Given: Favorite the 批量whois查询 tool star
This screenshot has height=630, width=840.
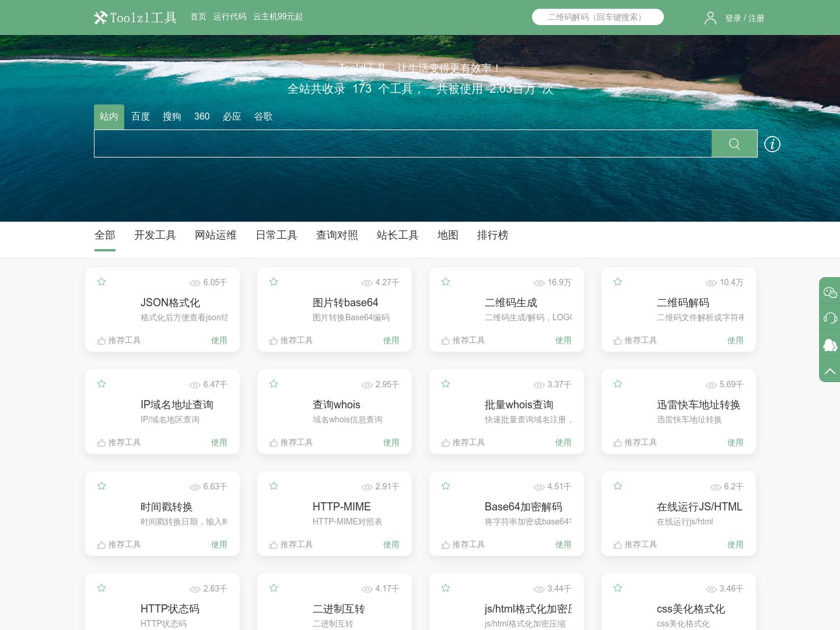Looking at the screenshot, I should pos(446,384).
